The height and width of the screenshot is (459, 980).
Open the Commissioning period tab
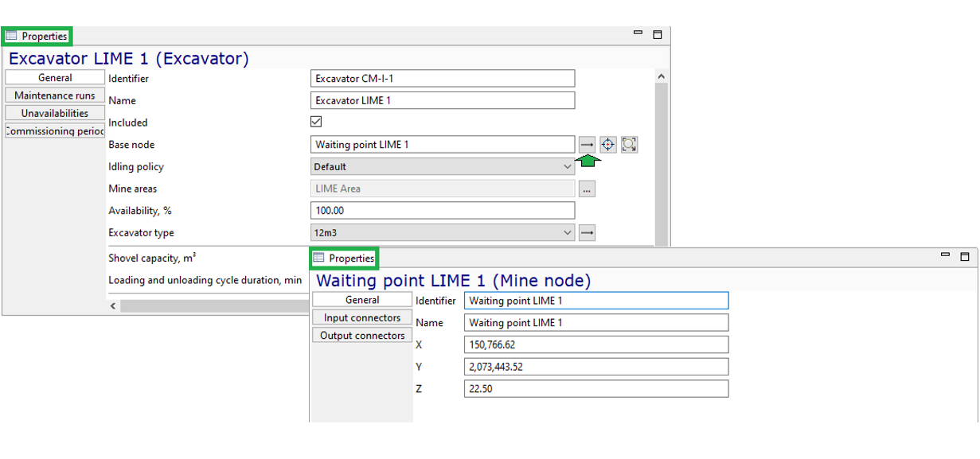tap(55, 130)
